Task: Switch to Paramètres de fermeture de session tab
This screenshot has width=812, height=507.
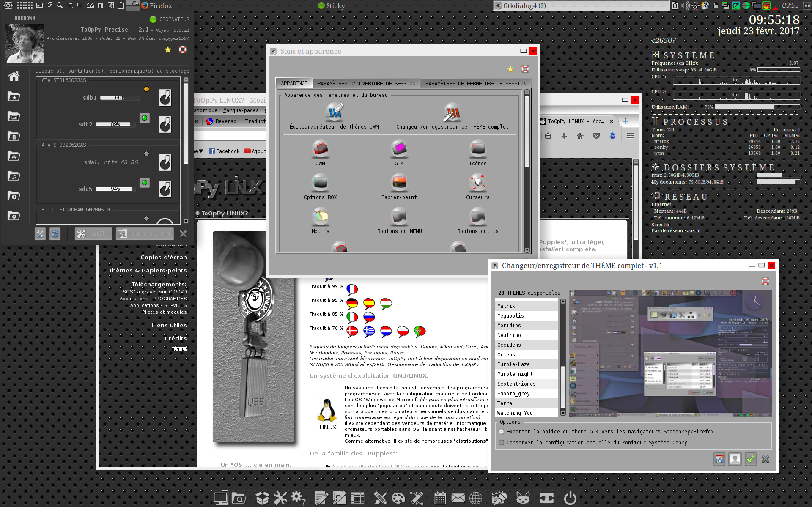Action: tap(476, 84)
